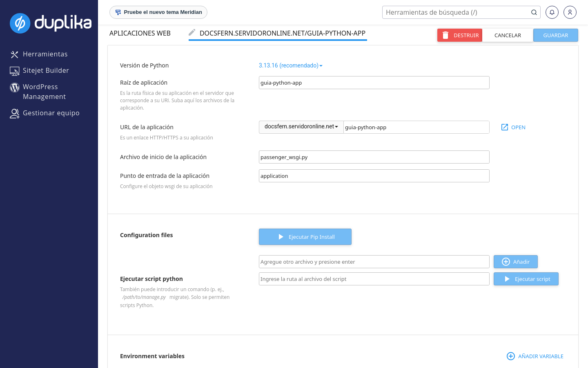
Task: Click the script path input field
Action: click(x=374, y=279)
